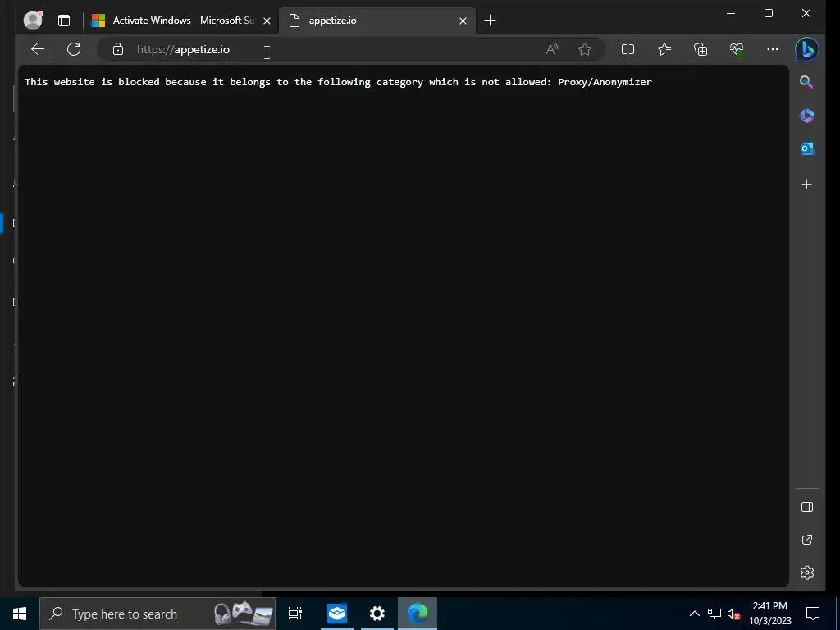The image size is (840, 630).
Task: Open sidebar Search icon
Action: [x=807, y=82]
